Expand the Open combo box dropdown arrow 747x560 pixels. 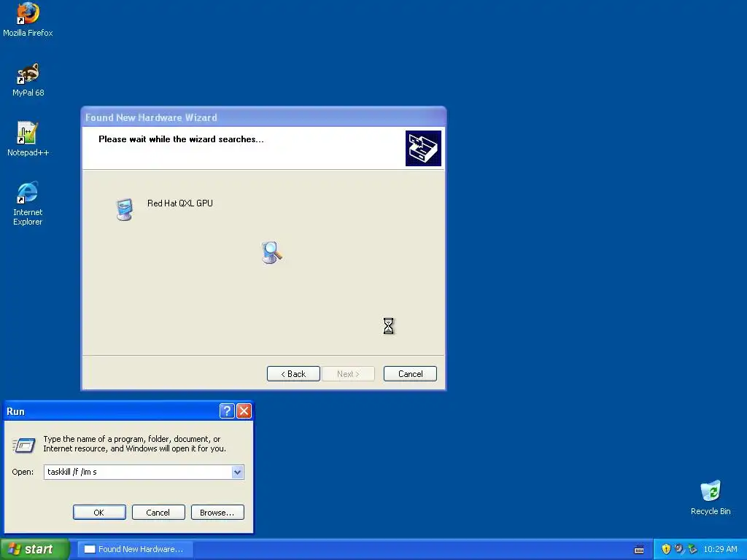point(237,472)
